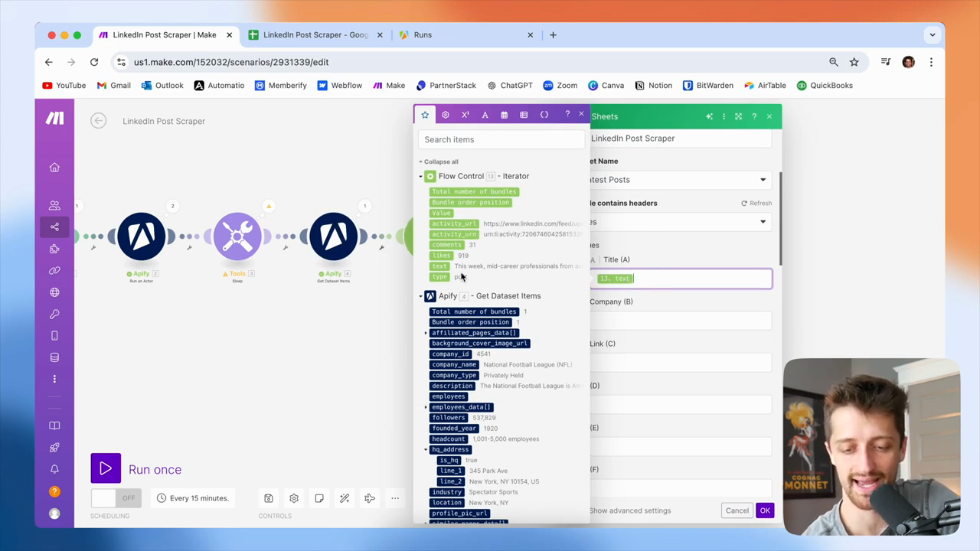Open the Notifications bell icon
The width and height of the screenshot is (980, 551).
point(54,469)
